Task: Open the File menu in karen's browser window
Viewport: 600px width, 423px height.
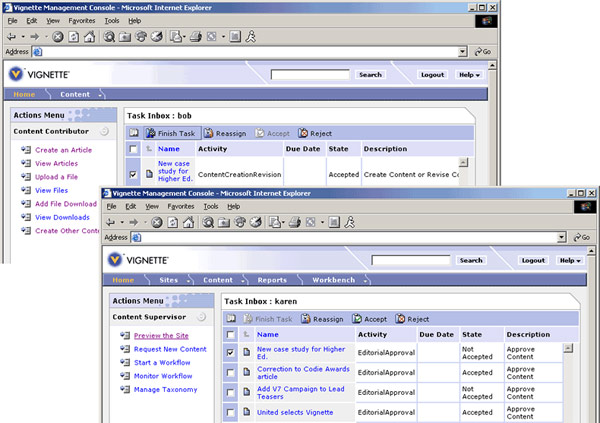Action: click(x=111, y=206)
